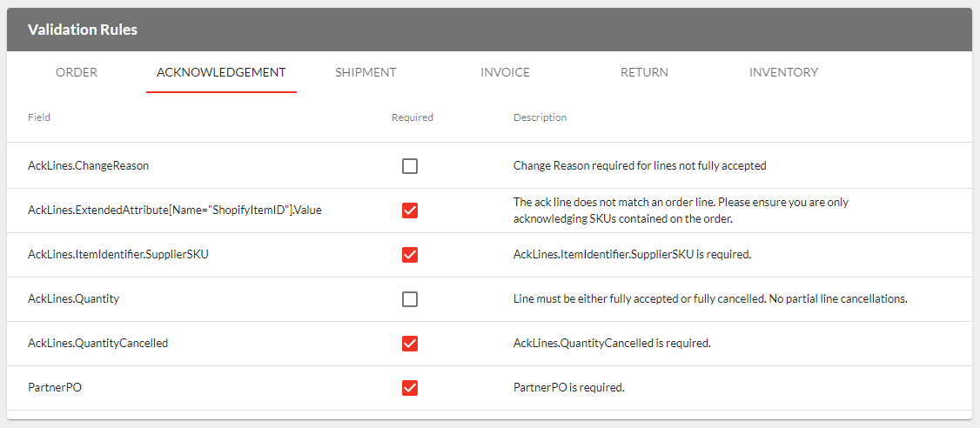Tick the AckLines.Quantity required checkbox
The height and width of the screenshot is (428, 980).
click(x=410, y=299)
